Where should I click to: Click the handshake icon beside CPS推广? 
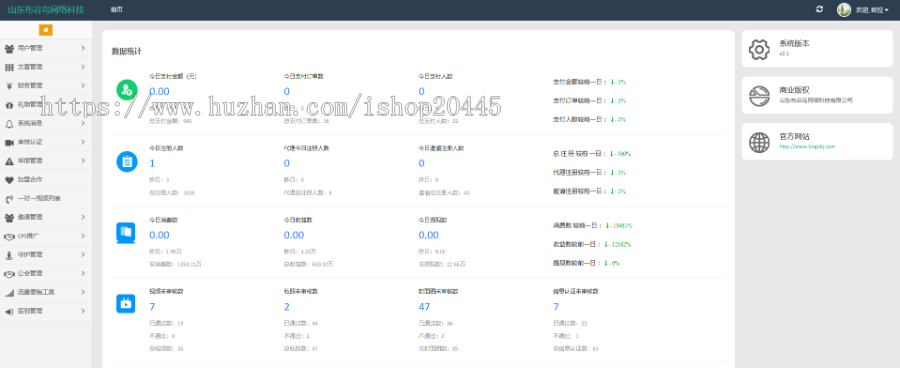pyautogui.click(x=9, y=236)
